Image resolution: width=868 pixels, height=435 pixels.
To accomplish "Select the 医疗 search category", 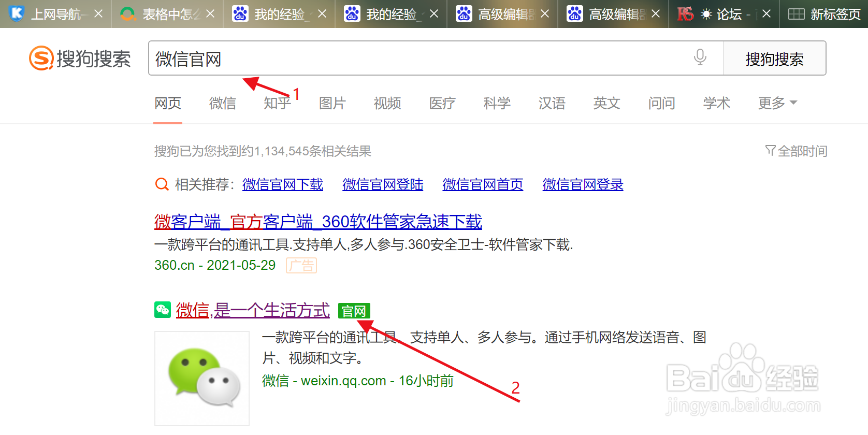I will tap(442, 103).
